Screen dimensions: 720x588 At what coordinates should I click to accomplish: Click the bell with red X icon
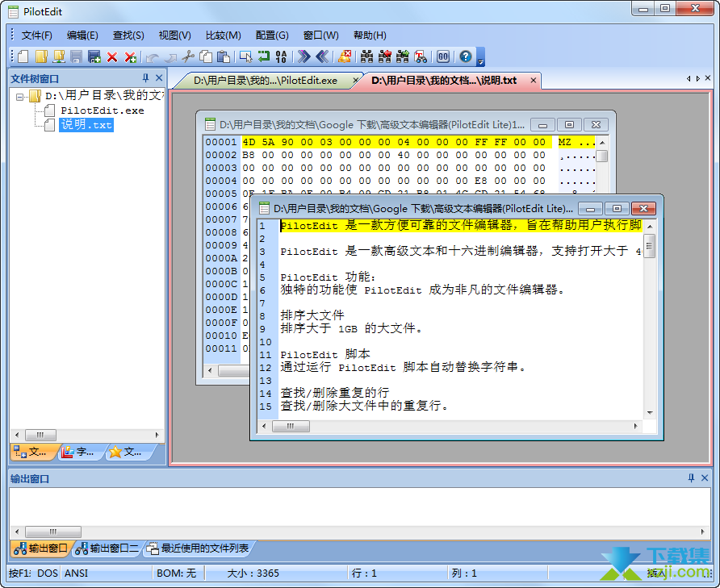click(x=345, y=56)
